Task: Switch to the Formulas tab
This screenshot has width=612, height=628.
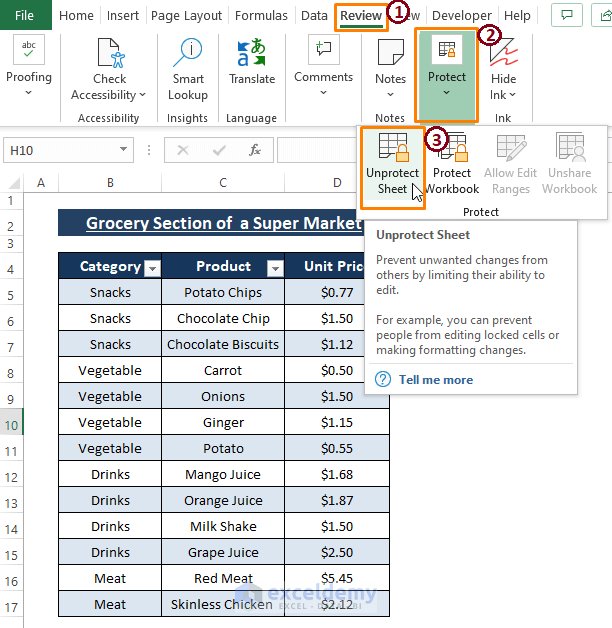Action: [x=259, y=16]
